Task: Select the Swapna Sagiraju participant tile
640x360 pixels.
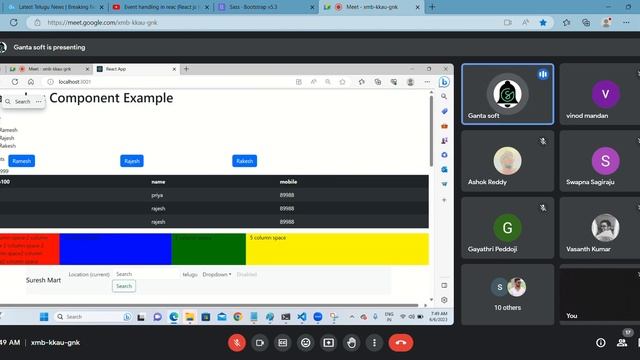Action: click(x=600, y=161)
